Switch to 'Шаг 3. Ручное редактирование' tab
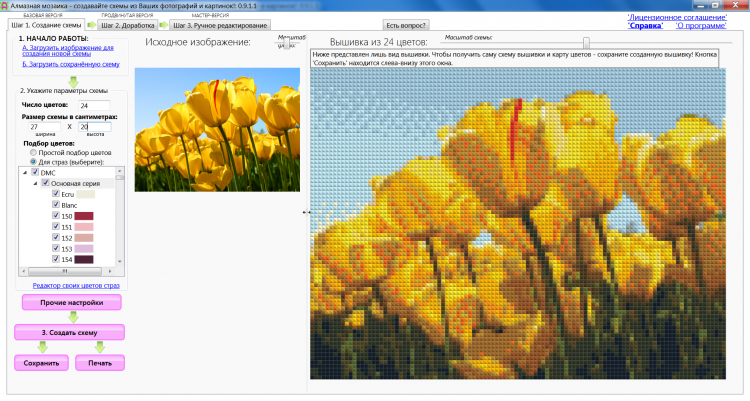 pos(220,25)
